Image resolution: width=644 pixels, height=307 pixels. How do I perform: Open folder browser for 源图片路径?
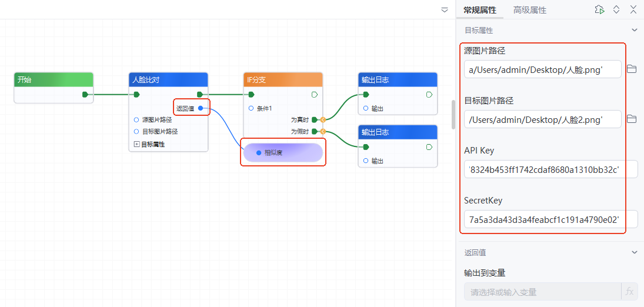coord(632,69)
